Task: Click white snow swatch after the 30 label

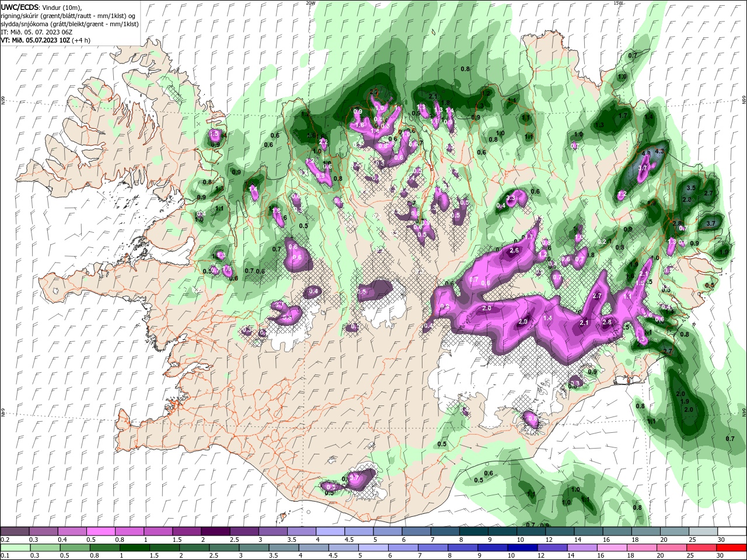Action: (731, 531)
